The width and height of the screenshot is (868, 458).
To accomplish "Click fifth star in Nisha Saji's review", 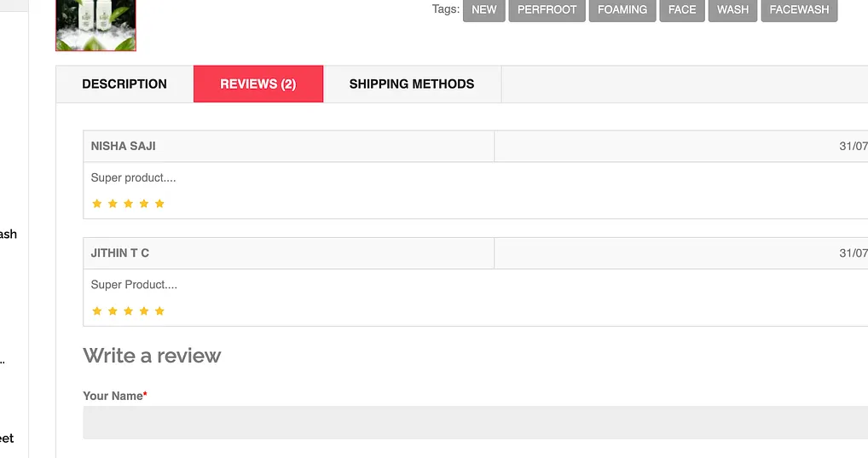I will pos(159,204).
